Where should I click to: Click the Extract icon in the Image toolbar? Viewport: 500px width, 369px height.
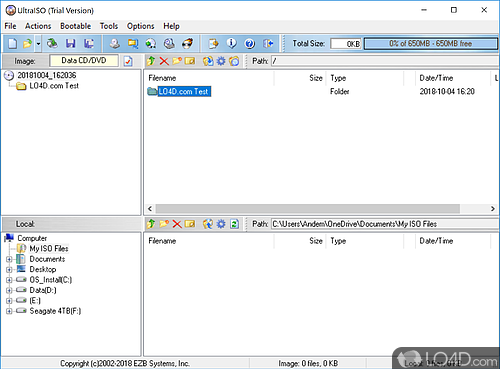point(208,61)
